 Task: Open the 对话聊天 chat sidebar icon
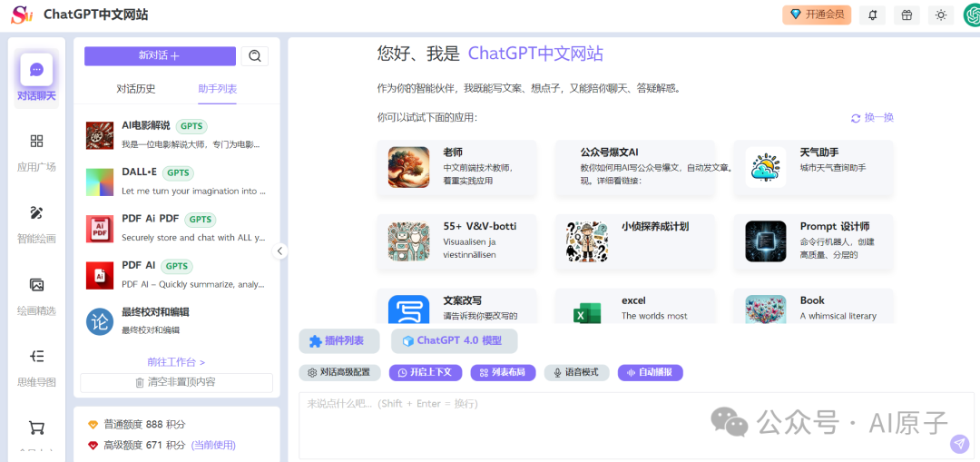36,69
